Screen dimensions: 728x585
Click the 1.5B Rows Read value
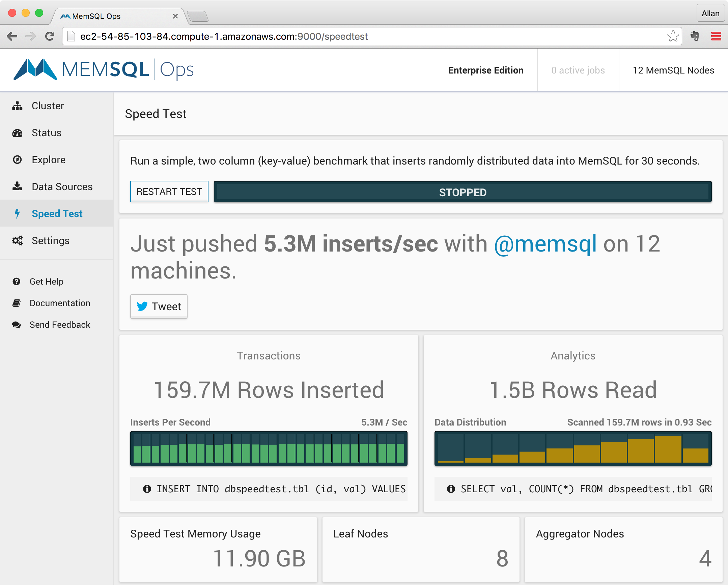click(573, 389)
